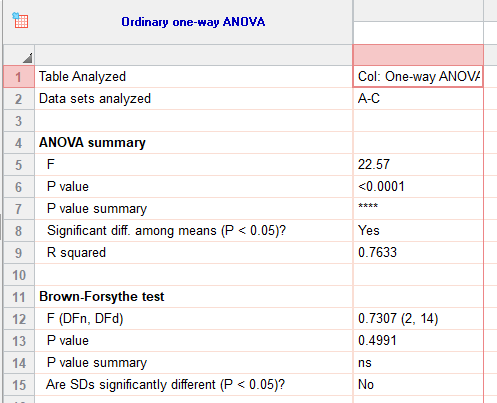
Task: Select row header number 1
Action: pyautogui.click(x=19, y=77)
